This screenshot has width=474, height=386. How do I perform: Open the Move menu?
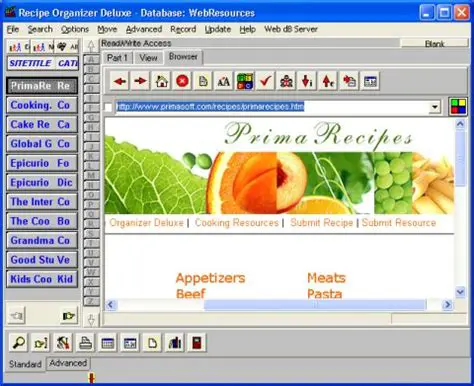(x=107, y=29)
